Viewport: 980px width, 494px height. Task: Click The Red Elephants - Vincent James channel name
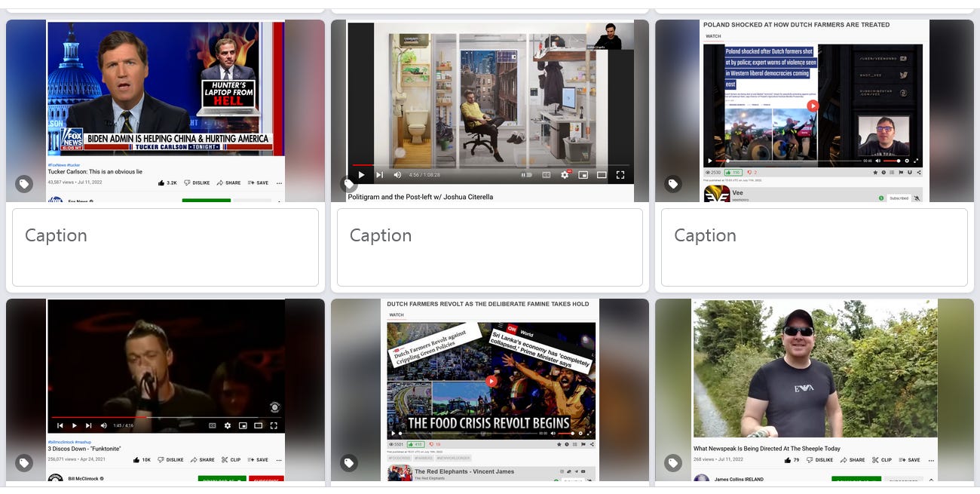(464, 471)
